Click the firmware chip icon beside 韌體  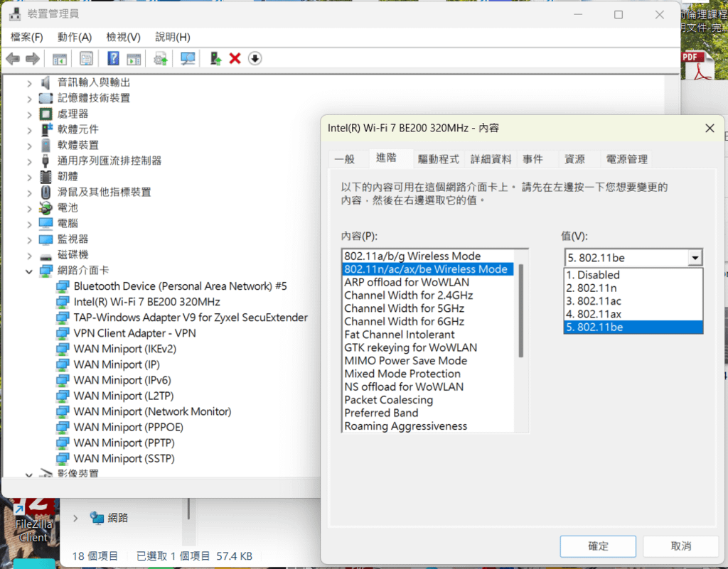[45, 177]
